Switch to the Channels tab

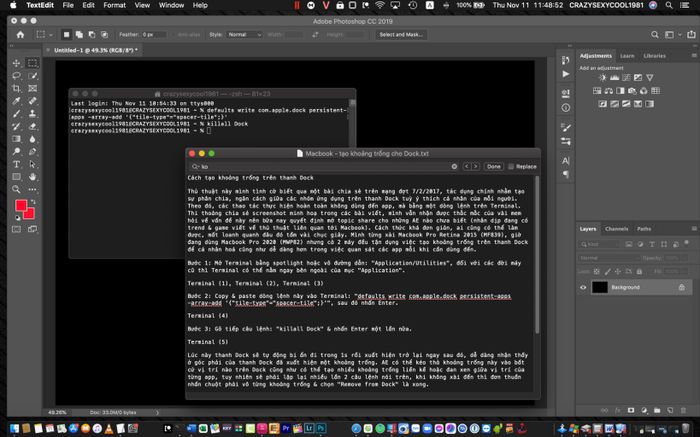click(x=616, y=229)
